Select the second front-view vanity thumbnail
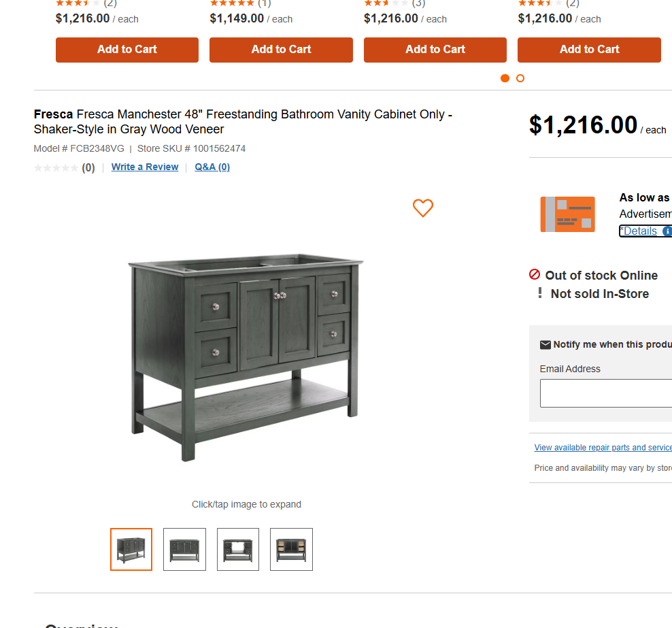Viewport: 672px width, 628px height. (184, 549)
